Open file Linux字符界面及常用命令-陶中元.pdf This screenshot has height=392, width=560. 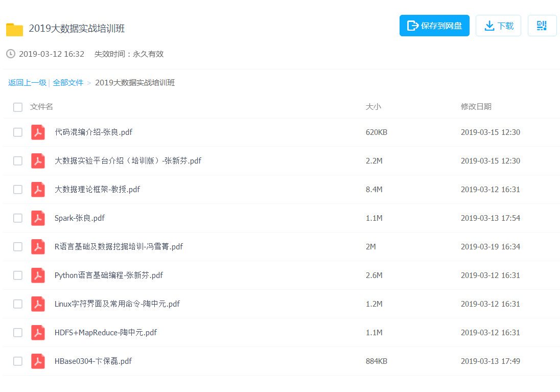pos(117,304)
